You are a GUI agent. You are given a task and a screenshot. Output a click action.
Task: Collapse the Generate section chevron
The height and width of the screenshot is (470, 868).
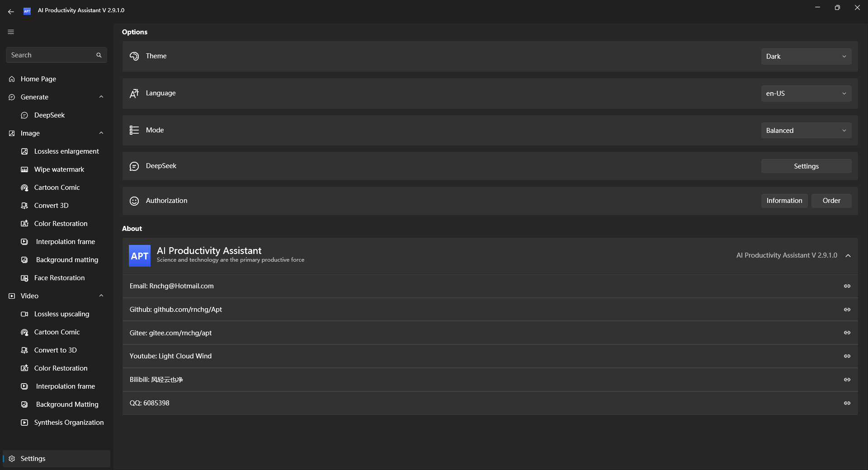click(101, 97)
